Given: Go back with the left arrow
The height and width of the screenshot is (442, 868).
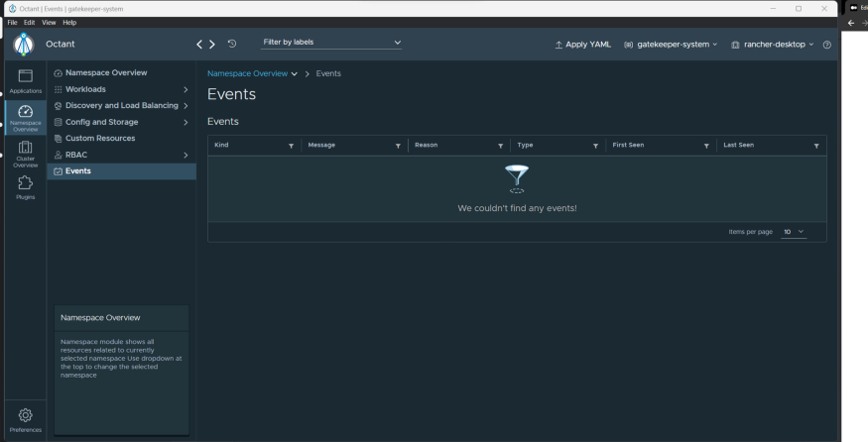Looking at the screenshot, I should pyautogui.click(x=199, y=44).
